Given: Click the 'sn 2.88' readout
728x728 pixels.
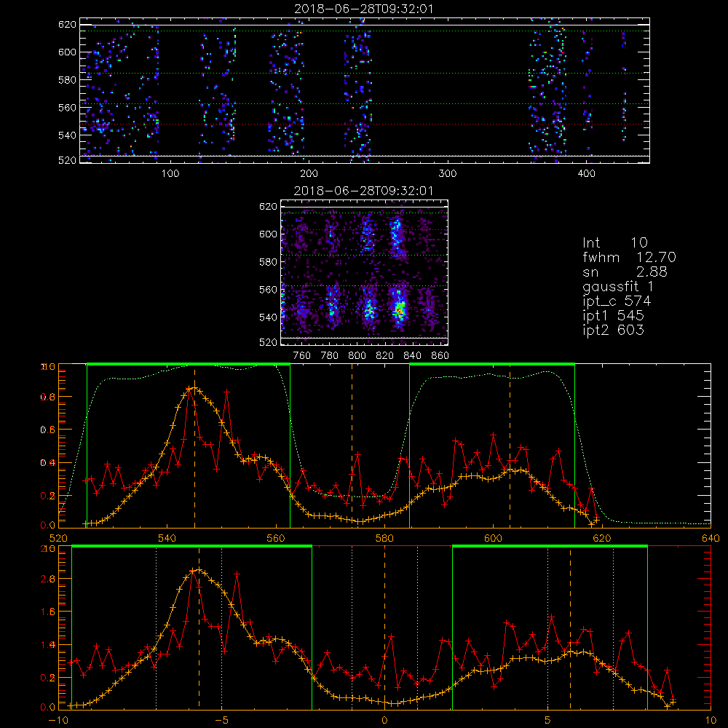Looking at the screenshot, I should point(625,272).
